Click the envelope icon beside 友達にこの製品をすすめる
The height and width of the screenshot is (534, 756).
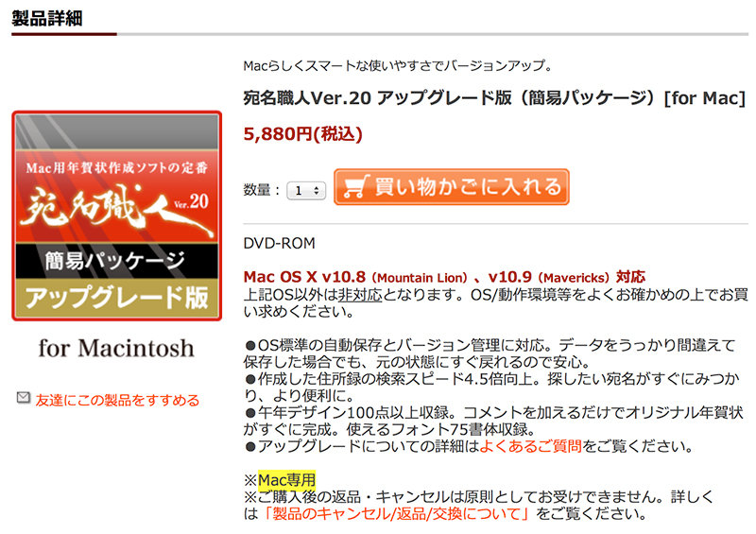point(23,398)
